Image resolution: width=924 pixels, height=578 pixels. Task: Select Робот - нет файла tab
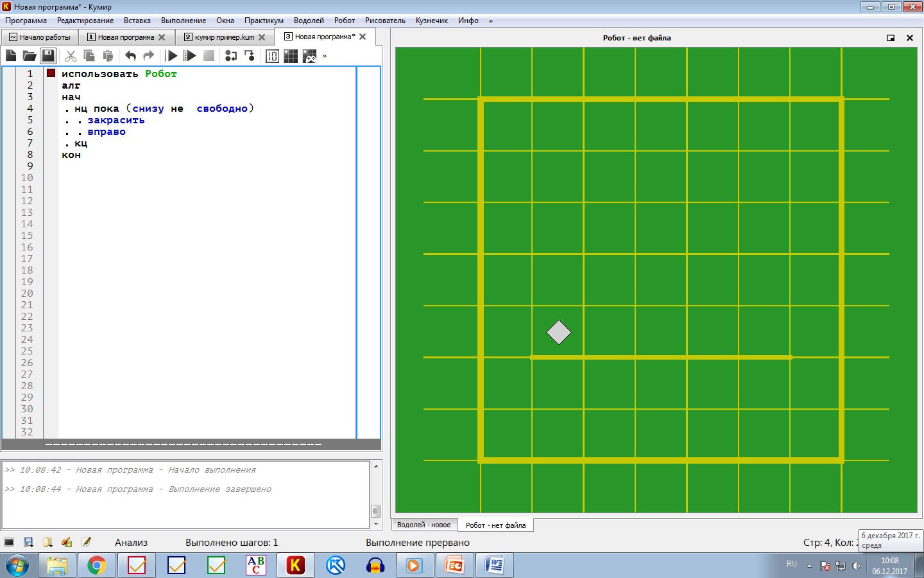[495, 525]
